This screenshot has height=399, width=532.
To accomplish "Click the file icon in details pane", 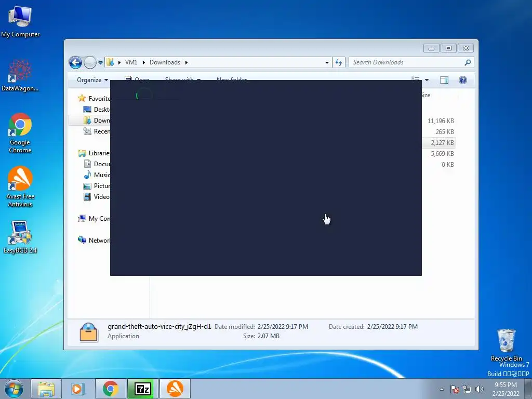I will point(88,332).
